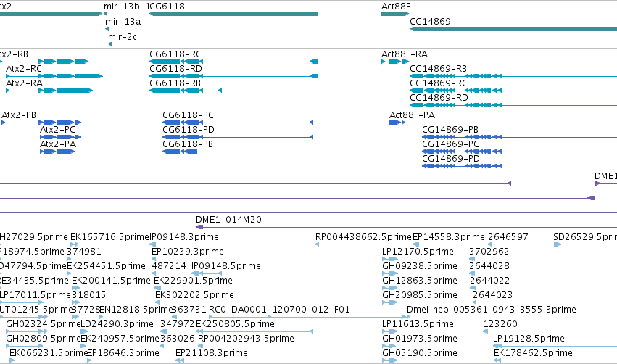Screen dimensions: 617x364
Task: Click the CG6118-RC transcript
Action: pyautogui.click(x=233, y=62)
